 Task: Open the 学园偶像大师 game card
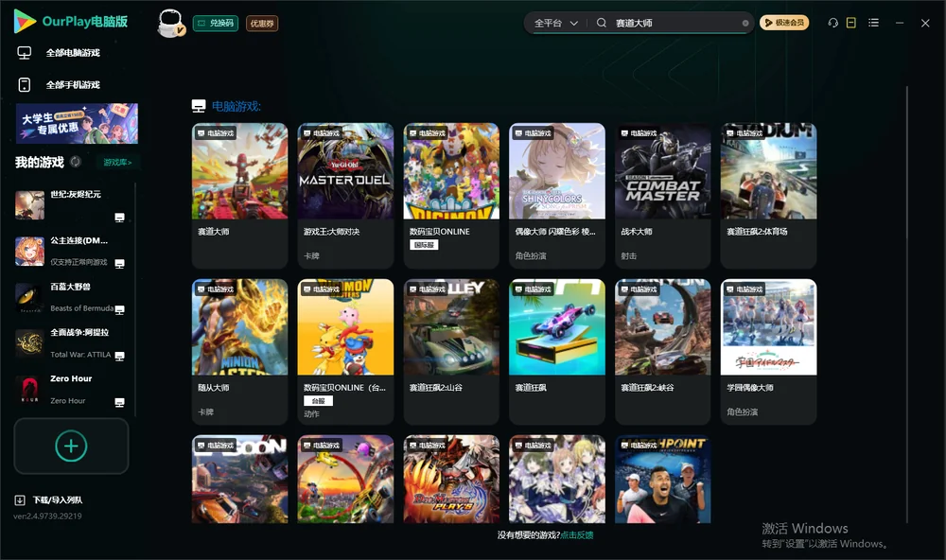pos(768,352)
